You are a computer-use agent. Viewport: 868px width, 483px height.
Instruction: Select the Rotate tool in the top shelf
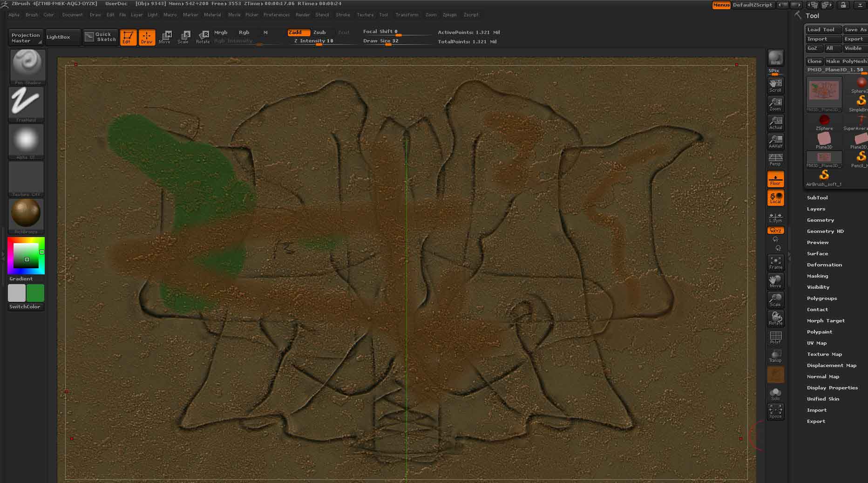click(x=203, y=37)
